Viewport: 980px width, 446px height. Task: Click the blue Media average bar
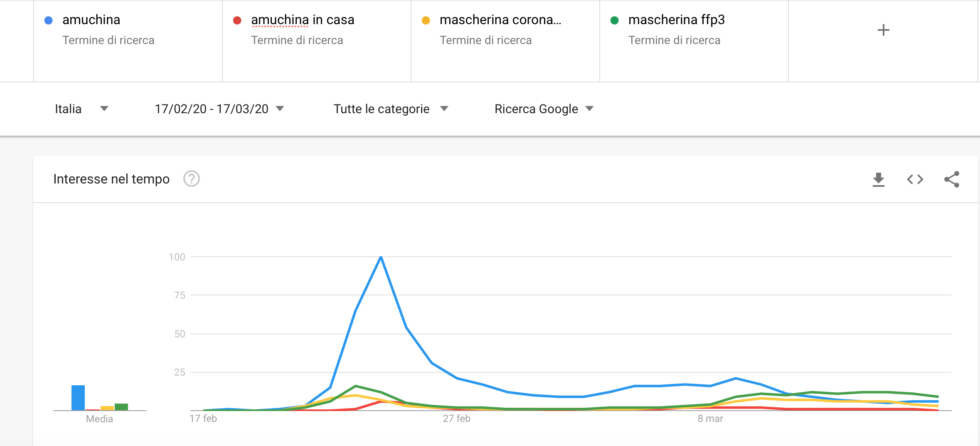(78, 398)
